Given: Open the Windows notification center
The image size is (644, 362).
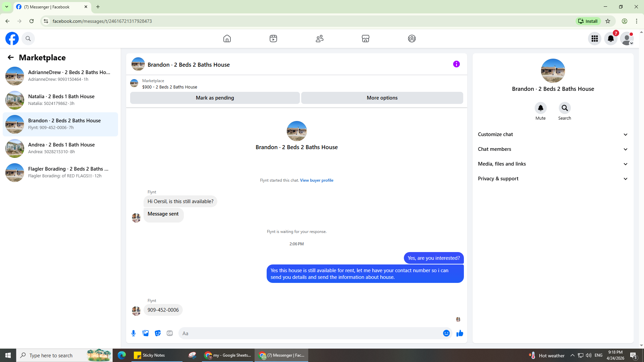Looking at the screenshot, I should click(x=634, y=355).
